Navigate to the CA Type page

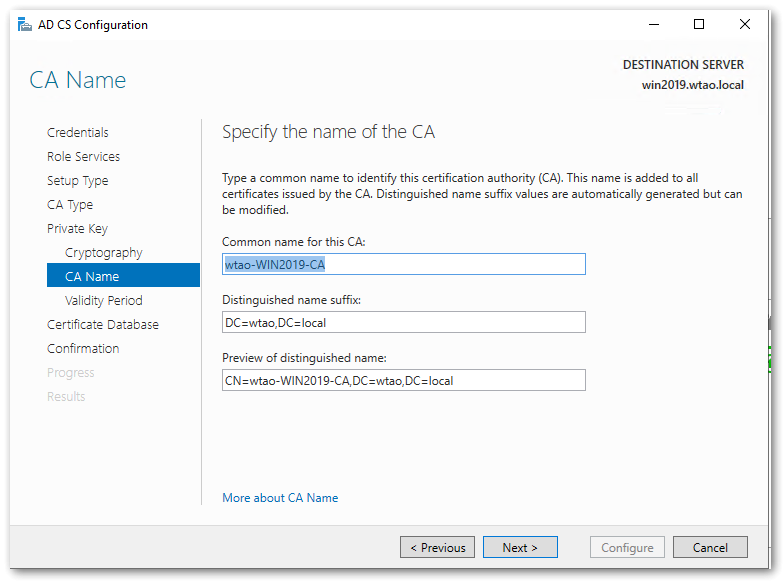(70, 205)
